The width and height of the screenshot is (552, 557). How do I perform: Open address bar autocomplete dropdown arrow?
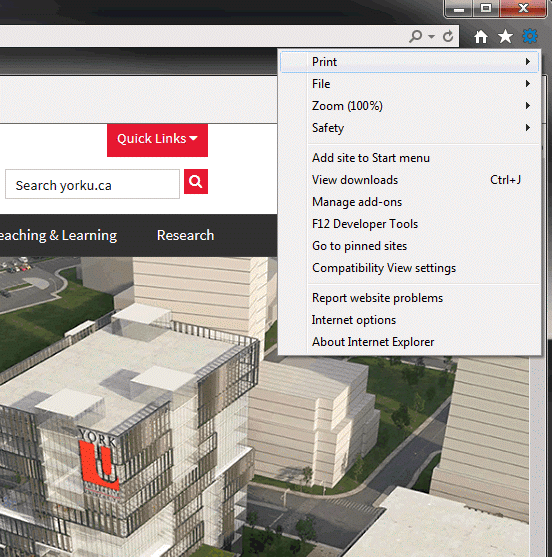point(431,36)
